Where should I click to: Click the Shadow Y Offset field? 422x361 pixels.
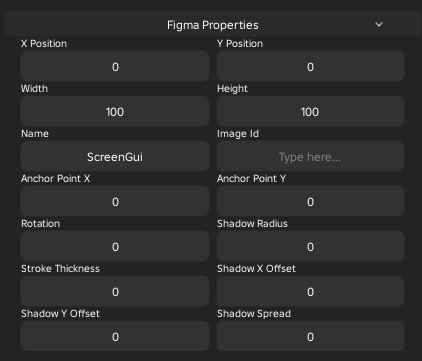tap(115, 336)
